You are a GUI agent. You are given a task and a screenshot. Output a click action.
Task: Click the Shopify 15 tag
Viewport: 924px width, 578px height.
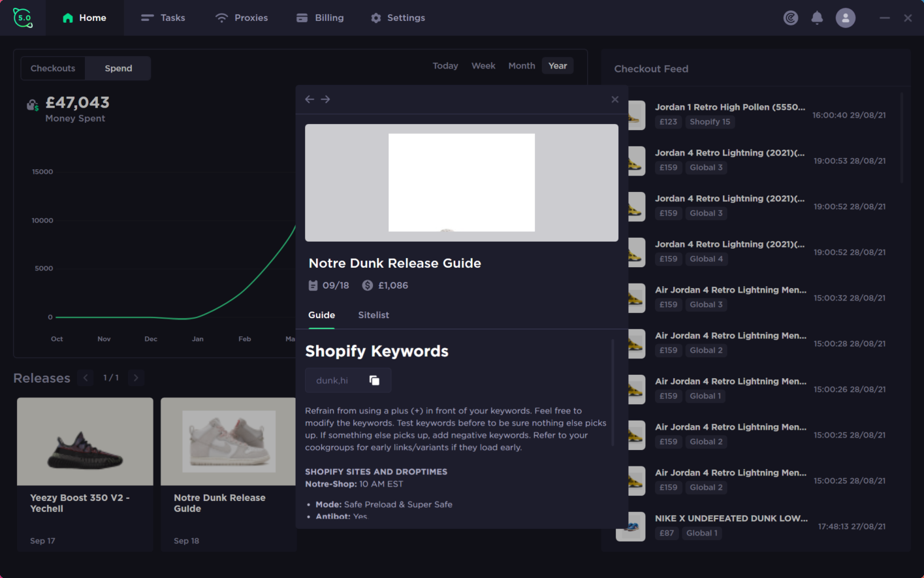tap(710, 122)
